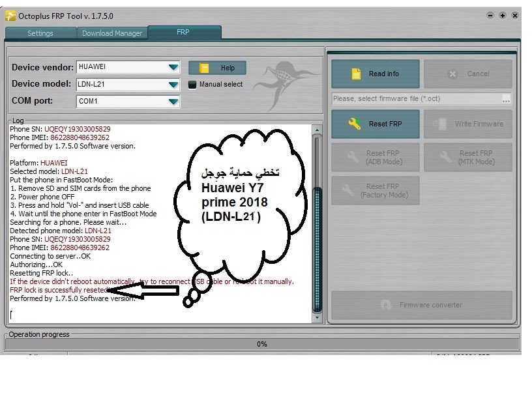Click the Write Firmware phone icon
The width and height of the screenshot is (532, 400).
pos(440,124)
